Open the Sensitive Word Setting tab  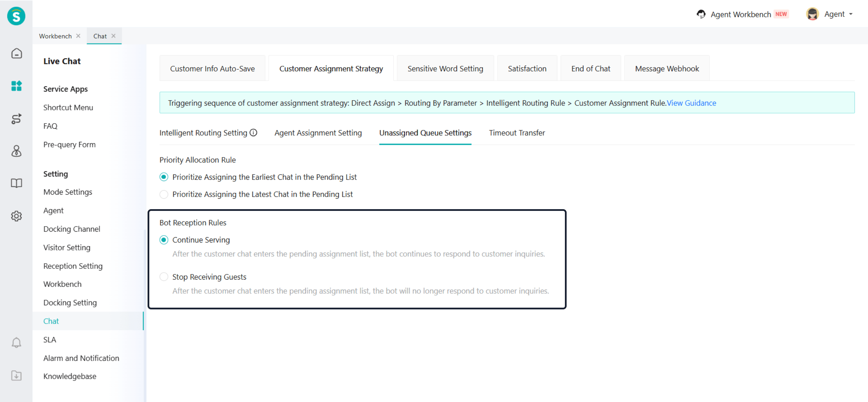(x=445, y=69)
